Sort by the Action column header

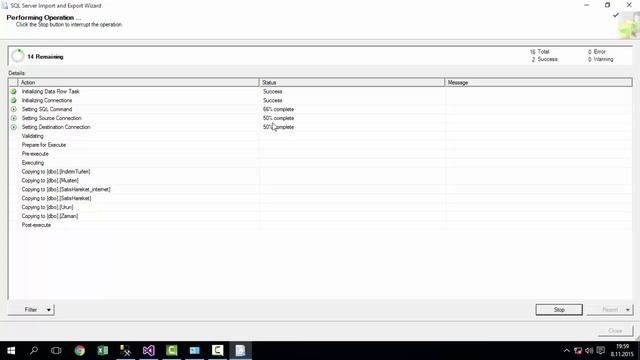[138, 82]
